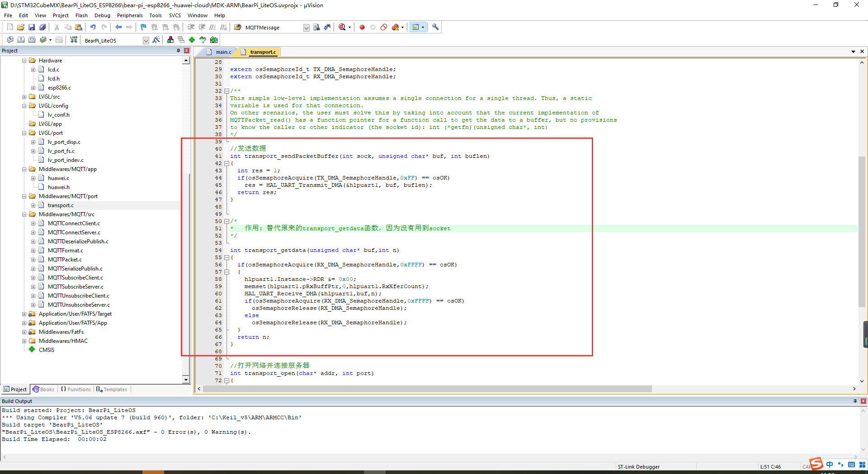The height and width of the screenshot is (474, 868).
Task: Close the Project panel
Action: [x=187, y=51]
